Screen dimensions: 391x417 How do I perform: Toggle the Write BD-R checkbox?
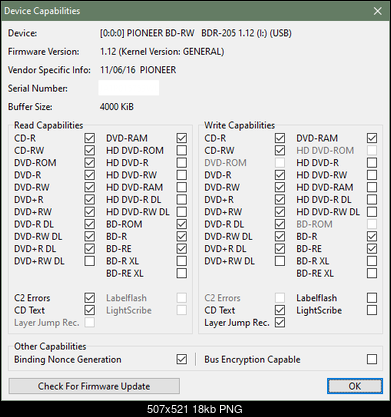pos(372,236)
